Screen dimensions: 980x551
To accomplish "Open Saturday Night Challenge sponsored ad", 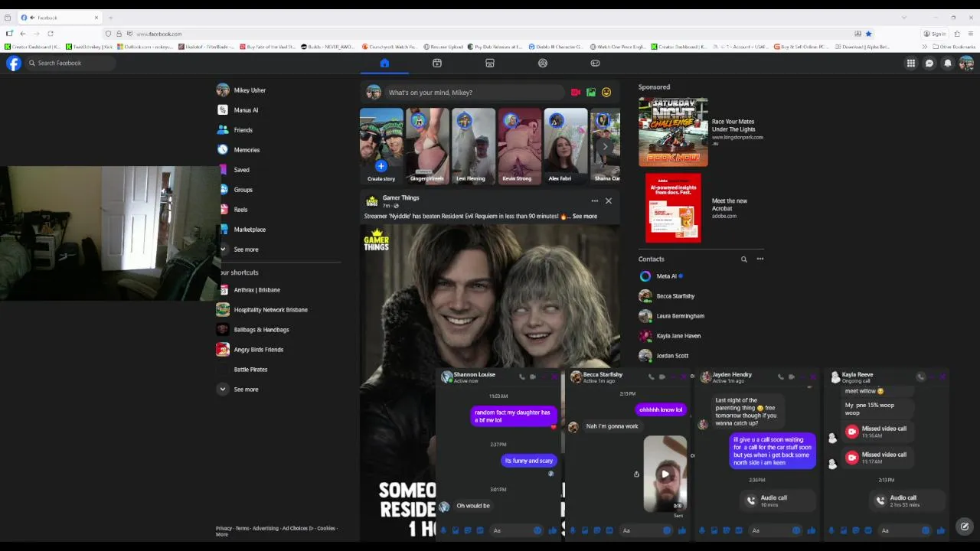I will 703,132.
